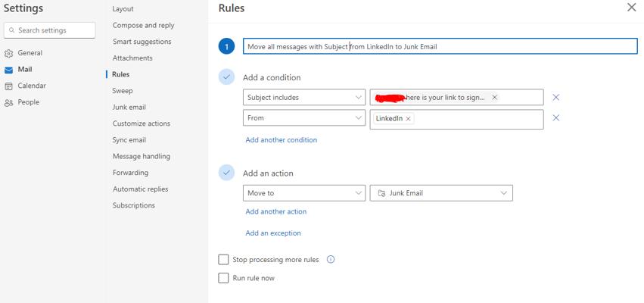Show info about stop processing rules
Viewport: 644px width, 303px height.
(x=330, y=259)
